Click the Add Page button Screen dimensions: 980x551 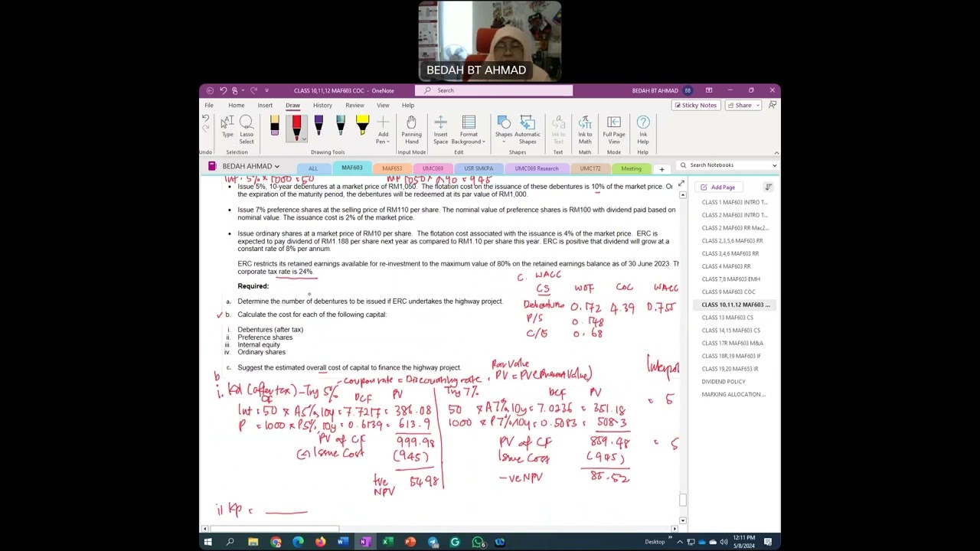[x=718, y=187]
